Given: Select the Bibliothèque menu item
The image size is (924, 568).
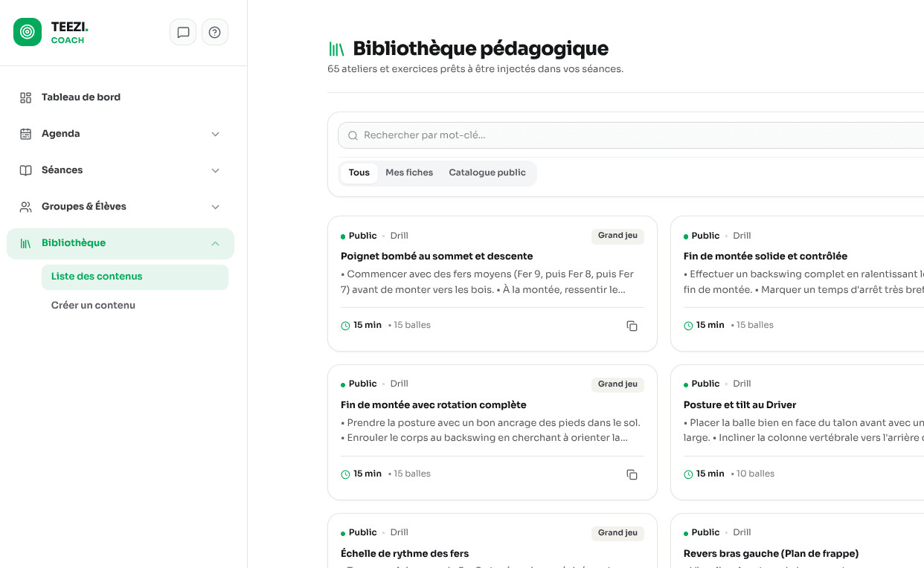Looking at the screenshot, I should [121, 243].
